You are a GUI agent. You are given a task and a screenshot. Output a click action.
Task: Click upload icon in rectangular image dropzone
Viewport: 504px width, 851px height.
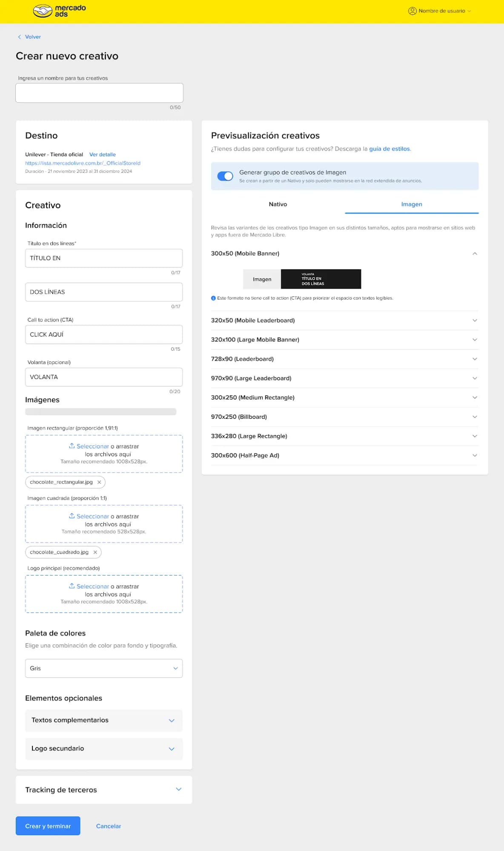(72, 446)
